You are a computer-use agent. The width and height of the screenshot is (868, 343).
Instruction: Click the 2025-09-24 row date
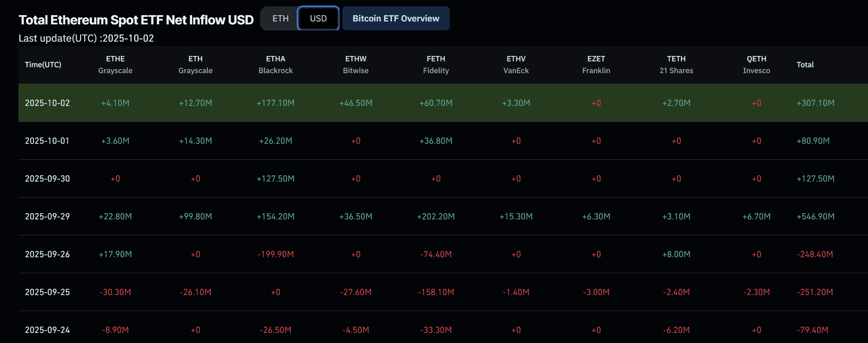pos(47,330)
